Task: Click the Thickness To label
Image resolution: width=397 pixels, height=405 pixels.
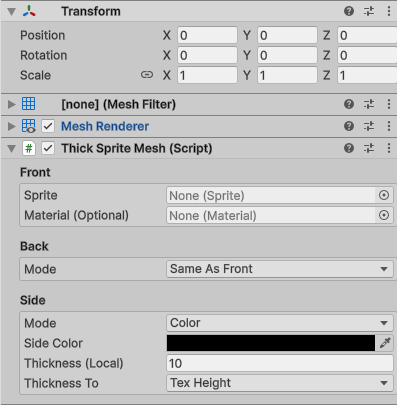Action: (61, 383)
